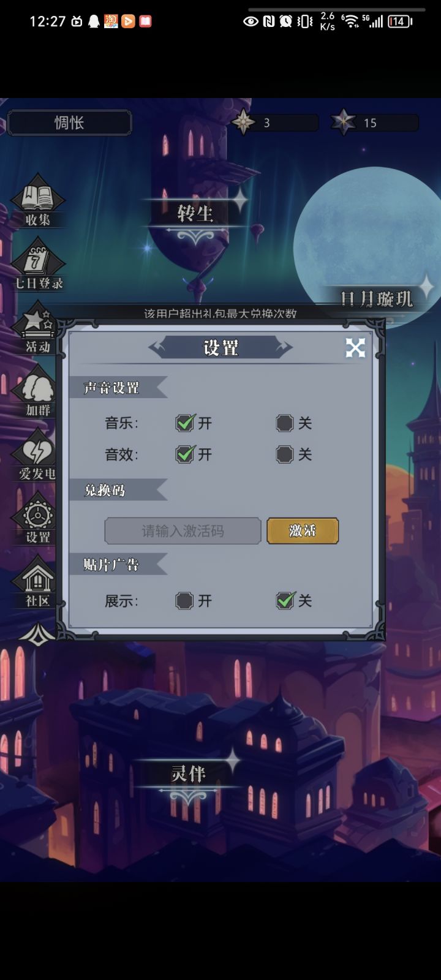Click the 激活 activate button
441x980 pixels.
[x=303, y=531]
